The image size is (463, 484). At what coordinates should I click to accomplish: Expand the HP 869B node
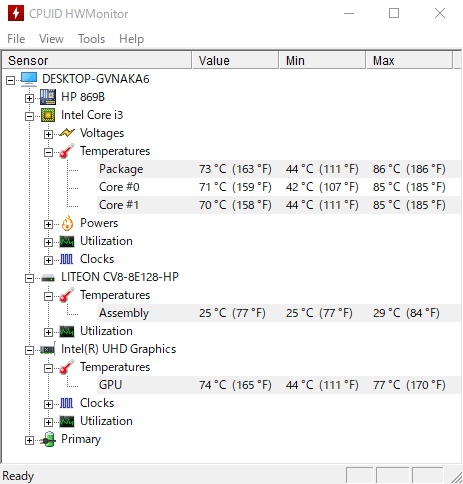tap(29, 98)
